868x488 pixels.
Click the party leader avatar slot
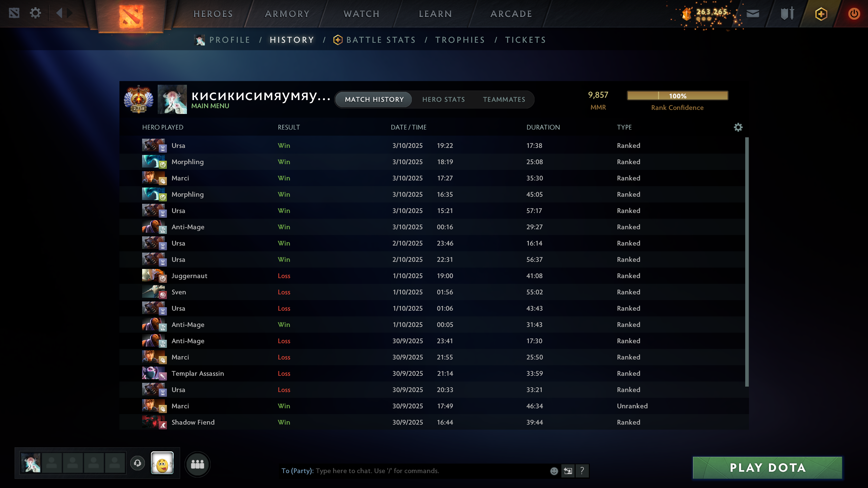click(31, 463)
